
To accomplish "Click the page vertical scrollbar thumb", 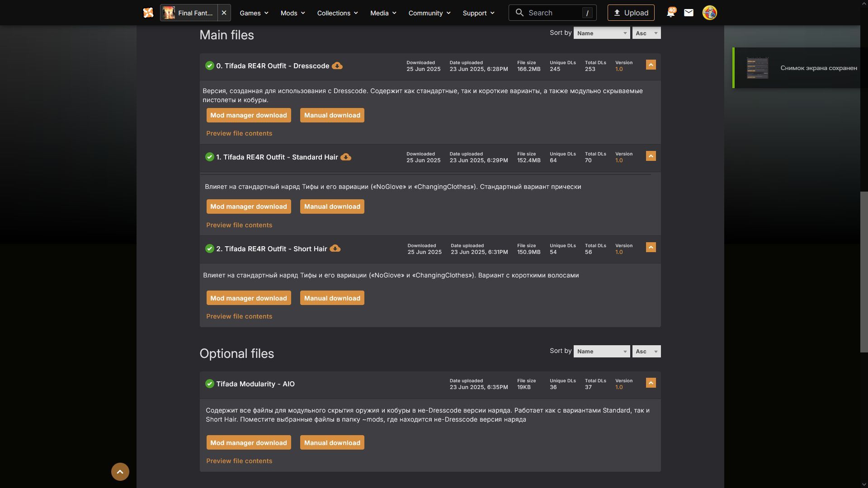I will pyautogui.click(x=864, y=272).
